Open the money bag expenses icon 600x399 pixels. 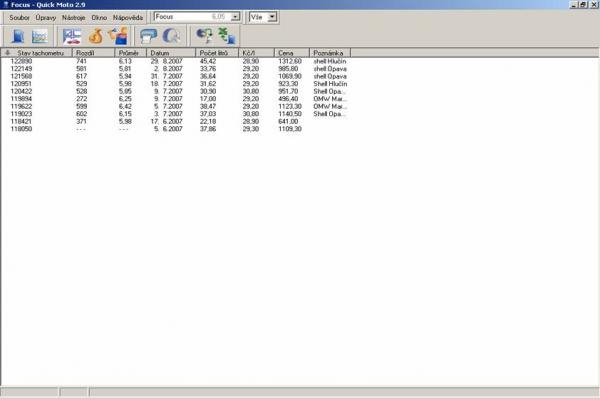96,36
